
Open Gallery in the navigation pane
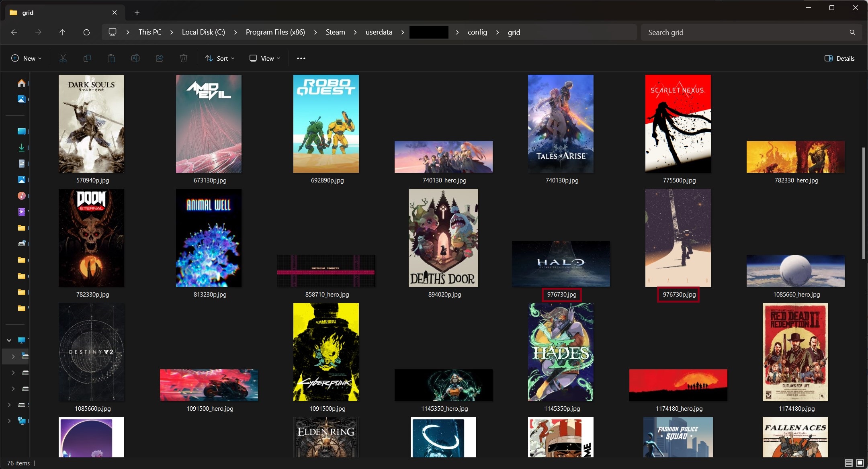[x=22, y=99]
